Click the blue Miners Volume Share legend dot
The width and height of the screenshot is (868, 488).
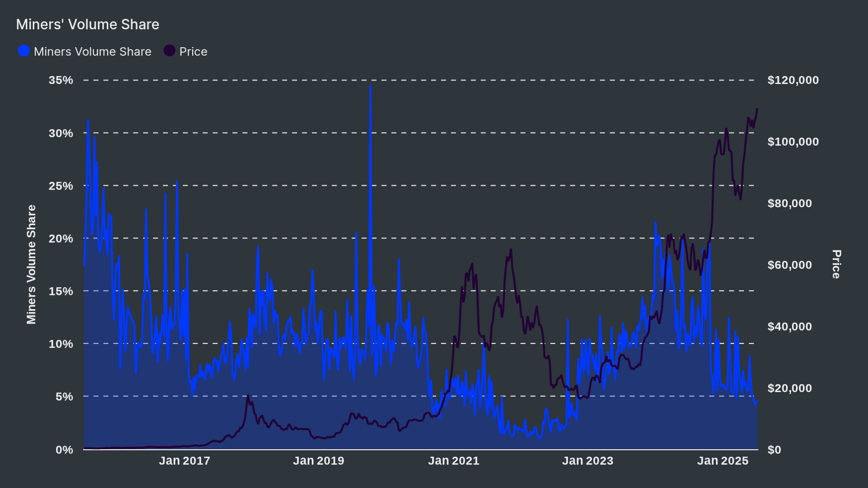coord(23,51)
